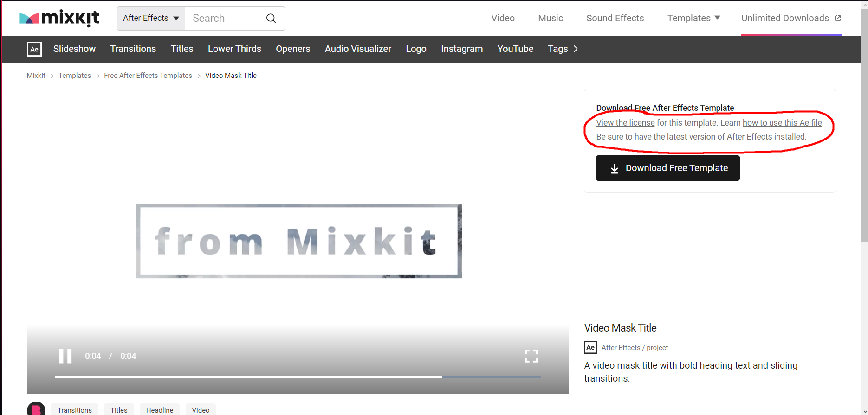
Task: Open the Transitions tag chip below video
Action: click(x=75, y=410)
